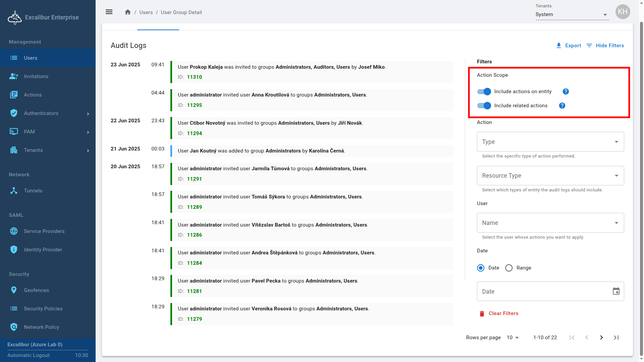The width and height of the screenshot is (644, 362).
Task: Open the action Type dropdown
Action: (x=550, y=142)
